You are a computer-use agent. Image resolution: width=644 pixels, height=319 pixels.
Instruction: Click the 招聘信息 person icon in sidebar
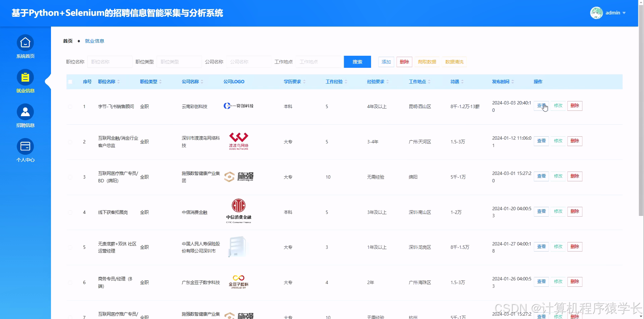25,111
